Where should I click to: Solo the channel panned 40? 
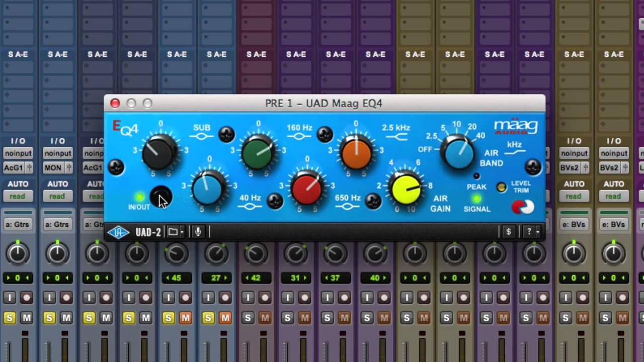[367, 318]
